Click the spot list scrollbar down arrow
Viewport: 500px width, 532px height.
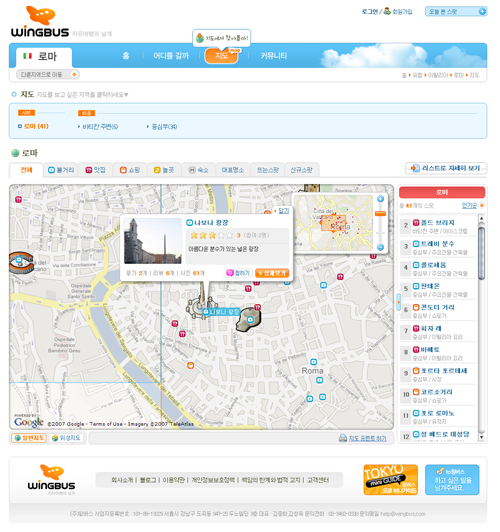(481, 437)
